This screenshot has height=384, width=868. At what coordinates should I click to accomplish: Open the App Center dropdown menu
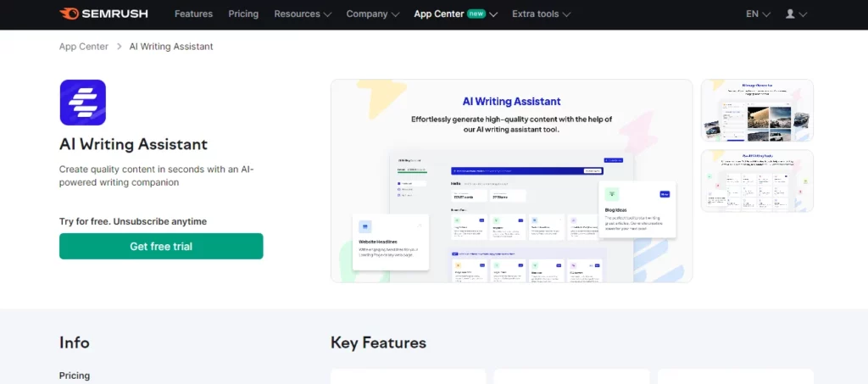coord(455,14)
